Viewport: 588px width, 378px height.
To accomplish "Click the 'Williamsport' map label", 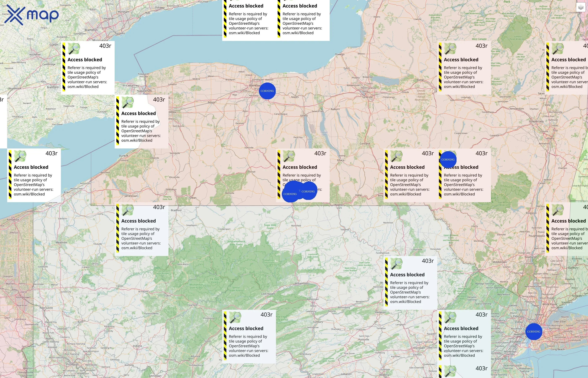I will pos(302,283).
